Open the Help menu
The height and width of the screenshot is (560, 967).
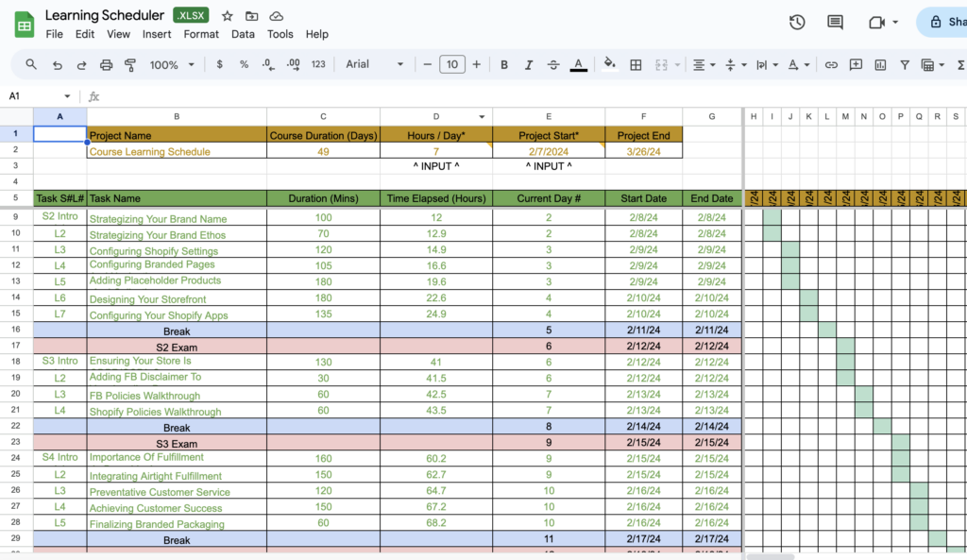coord(317,34)
